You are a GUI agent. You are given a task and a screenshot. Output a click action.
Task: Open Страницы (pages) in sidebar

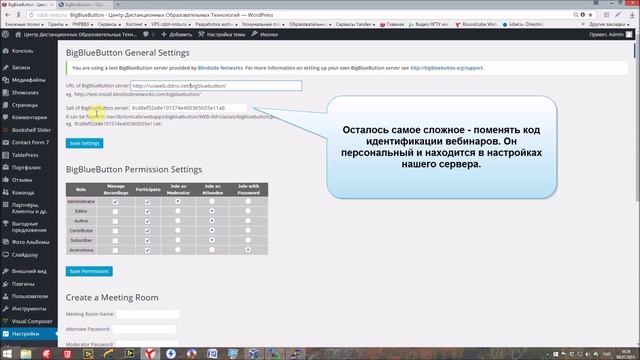pos(24,105)
